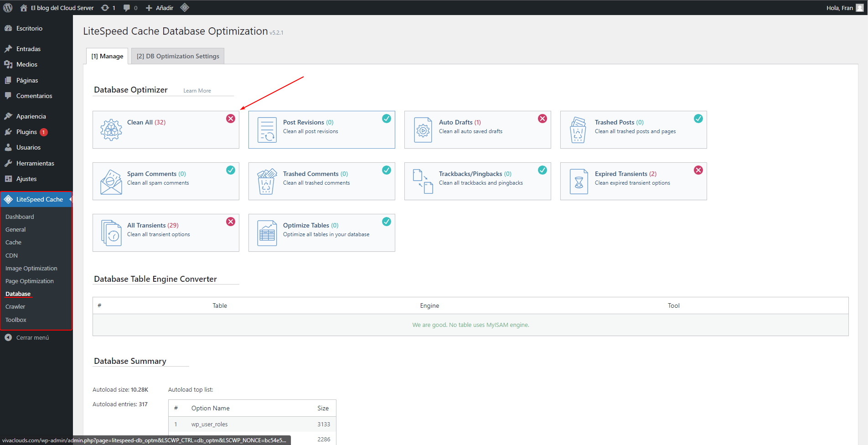Viewport: 868px width, 445px height.
Task: Click the green check on Post Revisions
Action: tap(387, 119)
